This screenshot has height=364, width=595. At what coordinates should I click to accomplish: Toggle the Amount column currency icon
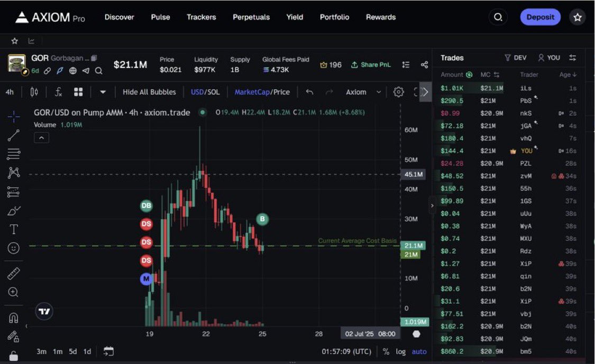coord(469,74)
